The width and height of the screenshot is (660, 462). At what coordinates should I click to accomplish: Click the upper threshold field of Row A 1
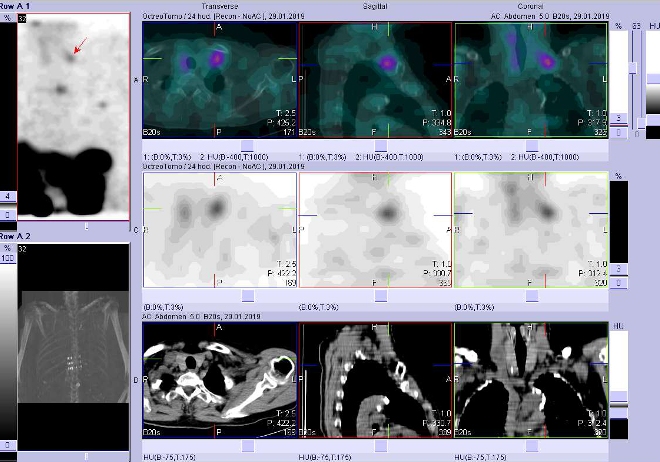click(x=8, y=196)
